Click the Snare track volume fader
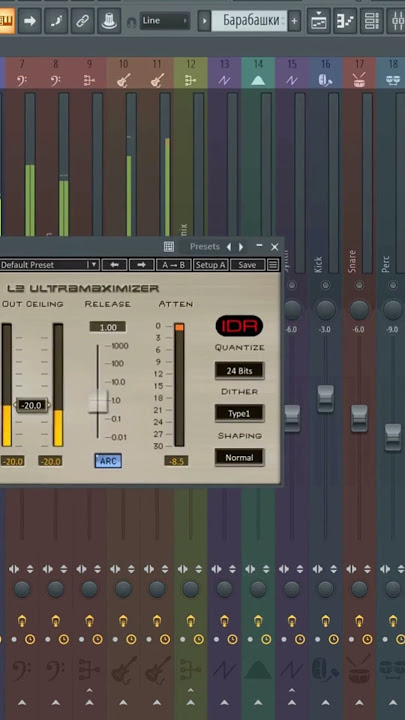The height and width of the screenshot is (720, 405). (x=359, y=418)
